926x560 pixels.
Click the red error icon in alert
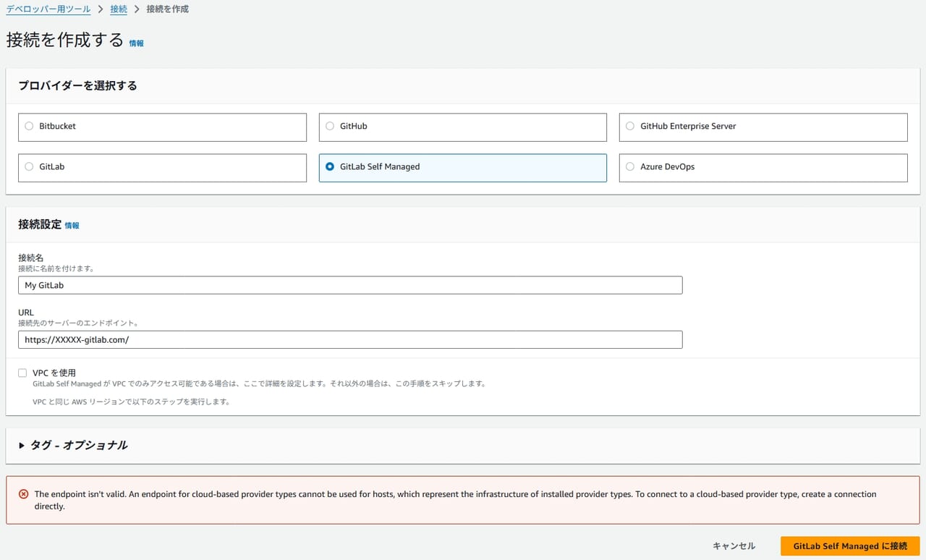[23, 494]
